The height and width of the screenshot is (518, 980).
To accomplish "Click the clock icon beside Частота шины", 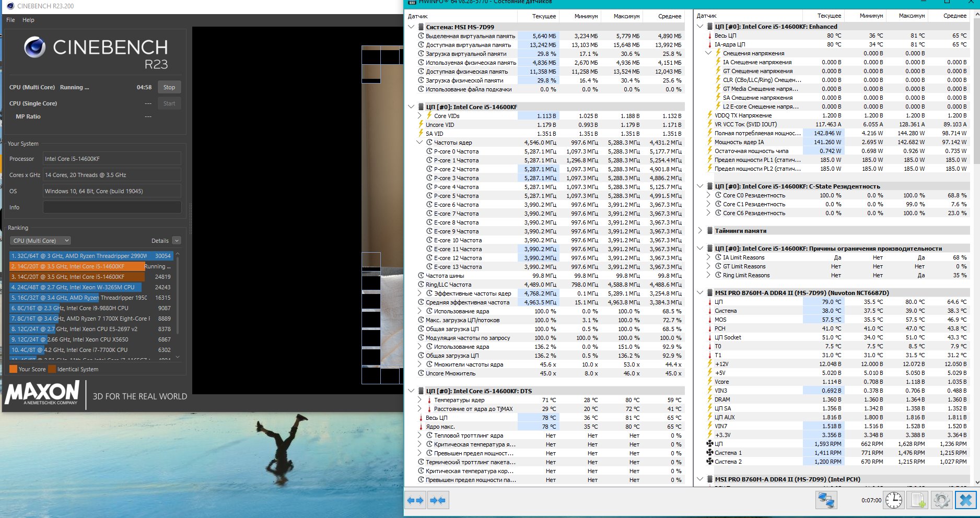I will coord(421,276).
